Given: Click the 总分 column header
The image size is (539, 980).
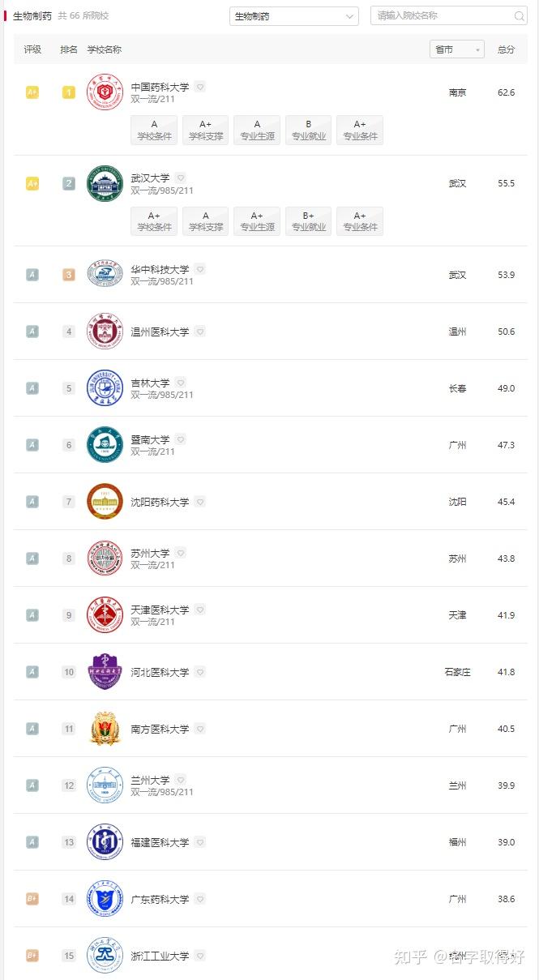Looking at the screenshot, I should click(506, 49).
